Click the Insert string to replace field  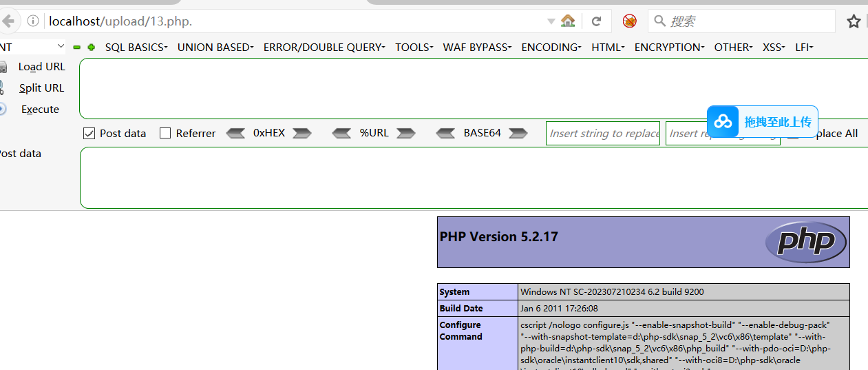coord(603,134)
